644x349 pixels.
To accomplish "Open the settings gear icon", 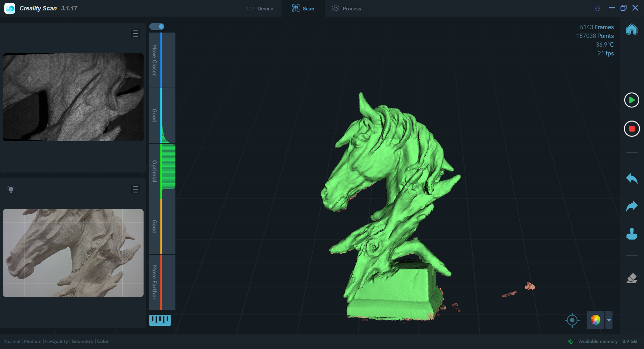I will tap(598, 8).
